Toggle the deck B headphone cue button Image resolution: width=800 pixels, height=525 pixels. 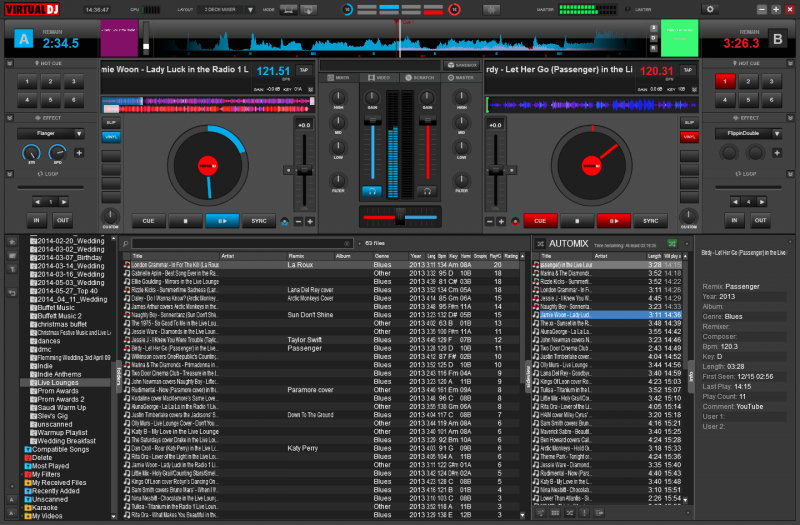point(427,191)
